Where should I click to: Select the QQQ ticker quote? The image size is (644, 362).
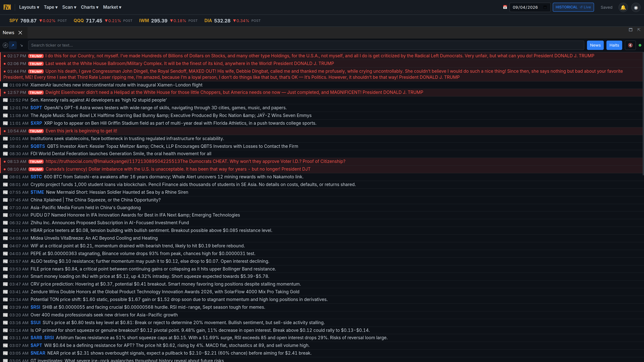click(x=103, y=21)
